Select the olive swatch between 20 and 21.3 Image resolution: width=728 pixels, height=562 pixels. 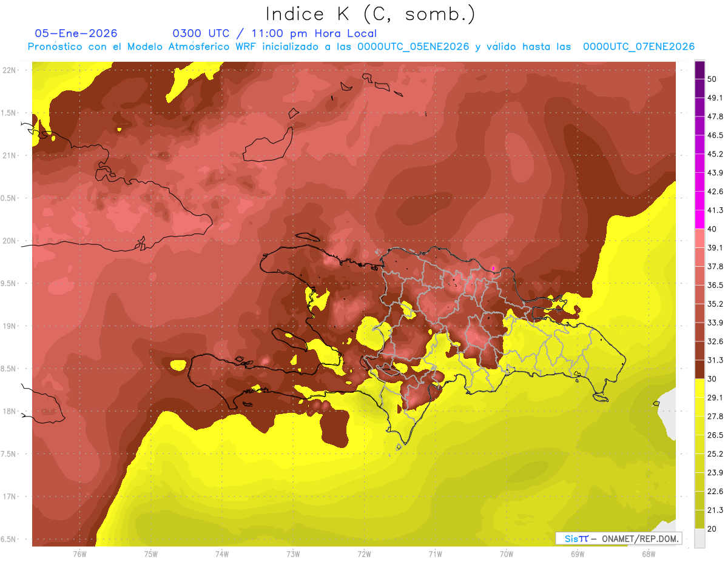700,519
